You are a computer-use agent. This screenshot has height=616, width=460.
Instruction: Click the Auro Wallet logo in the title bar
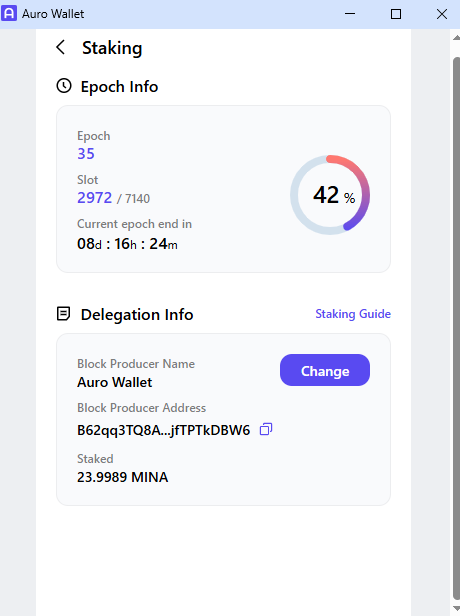[x=9, y=13]
